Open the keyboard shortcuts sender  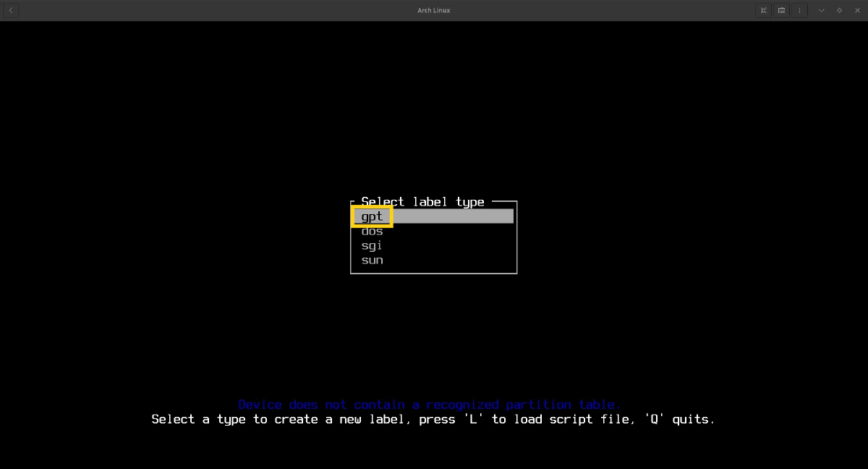point(781,10)
